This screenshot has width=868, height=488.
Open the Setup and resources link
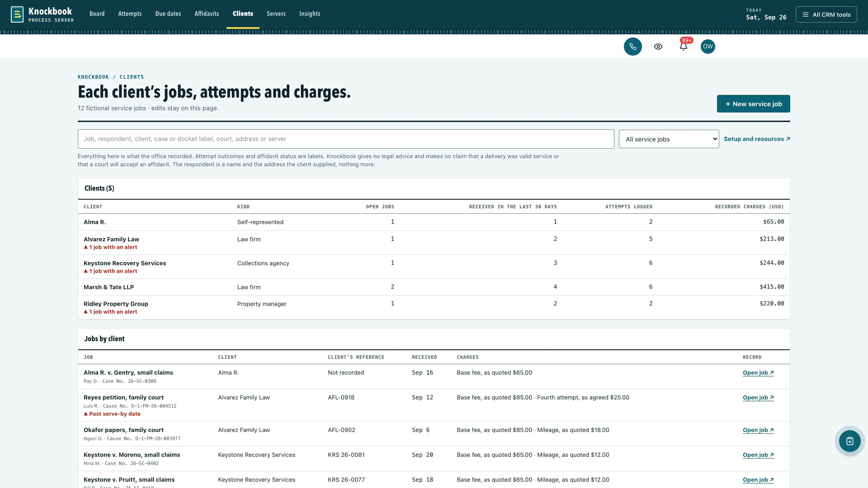(x=757, y=139)
